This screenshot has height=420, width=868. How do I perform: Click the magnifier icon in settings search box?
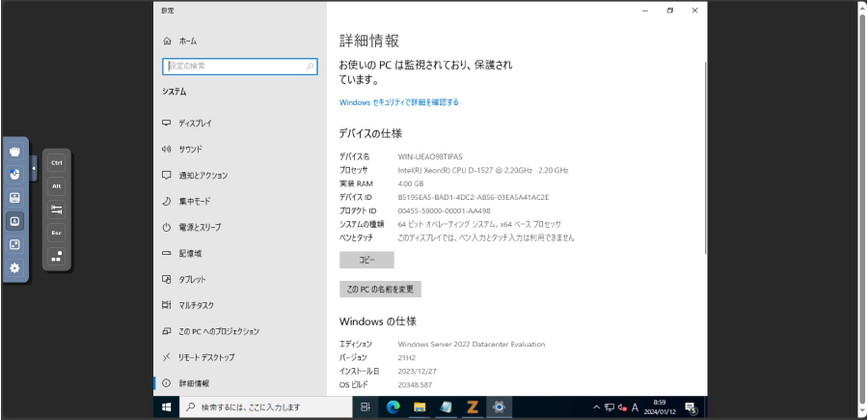[310, 66]
